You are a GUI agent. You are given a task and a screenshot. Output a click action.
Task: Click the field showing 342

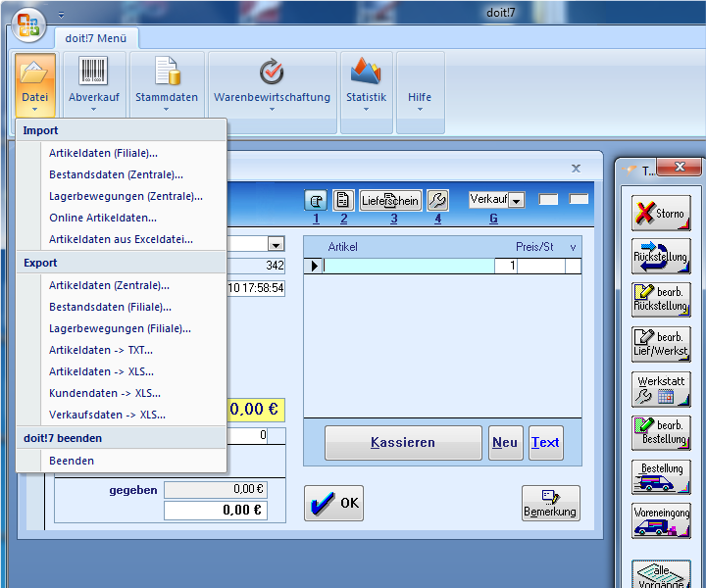point(255,266)
